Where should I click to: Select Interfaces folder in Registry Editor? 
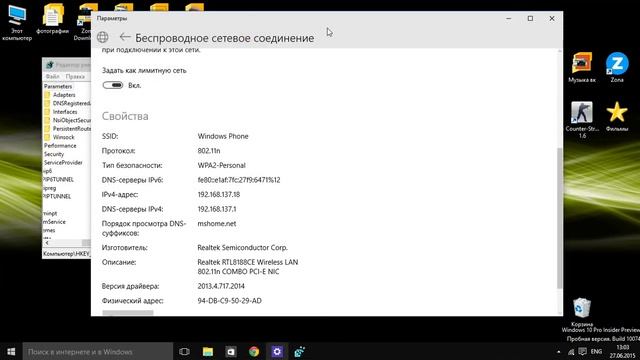[65, 112]
